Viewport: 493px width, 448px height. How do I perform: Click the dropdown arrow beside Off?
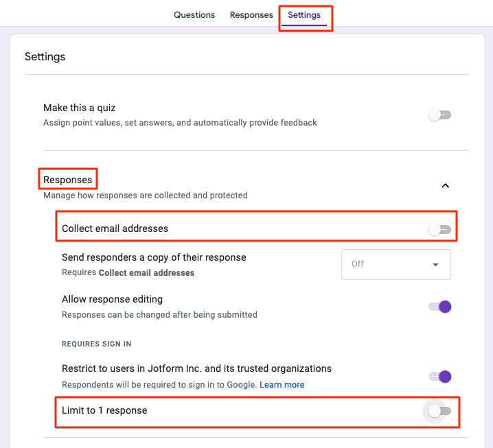[x=435, y=265]
